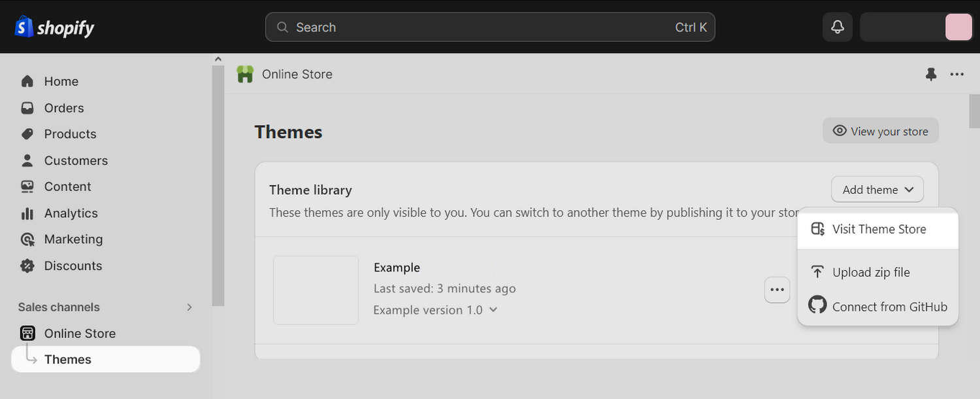This screenshot has height=399, width=980.
Task: Click the Themes page heading
Action: coord(288,131)
